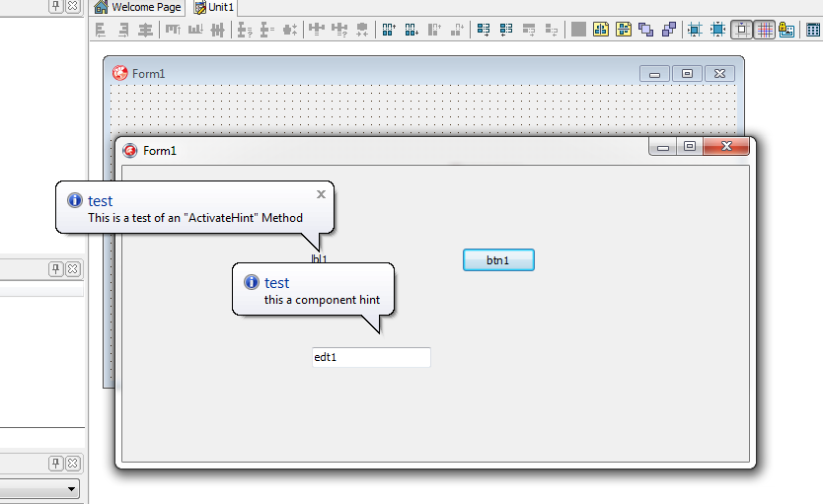
Task: Dismiss the ActivateHint balloon with its X
Action: point(321,194)
